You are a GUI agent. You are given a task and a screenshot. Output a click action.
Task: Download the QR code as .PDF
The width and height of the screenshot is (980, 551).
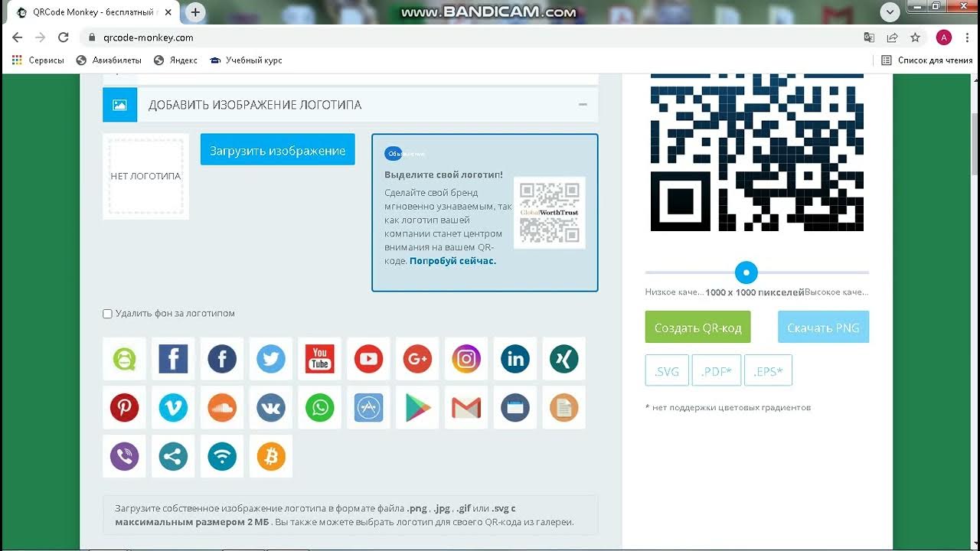[x=717, y=371]
